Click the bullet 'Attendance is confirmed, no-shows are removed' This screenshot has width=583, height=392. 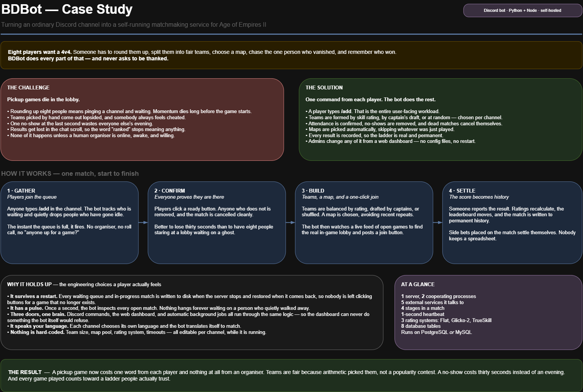tap(404, 123)
